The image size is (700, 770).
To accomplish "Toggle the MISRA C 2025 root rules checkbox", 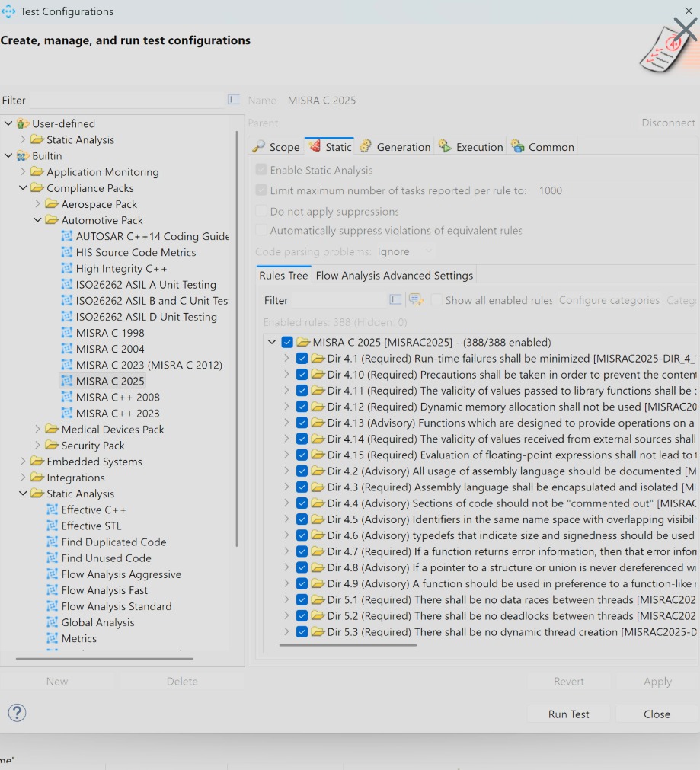I will (287, 342).
